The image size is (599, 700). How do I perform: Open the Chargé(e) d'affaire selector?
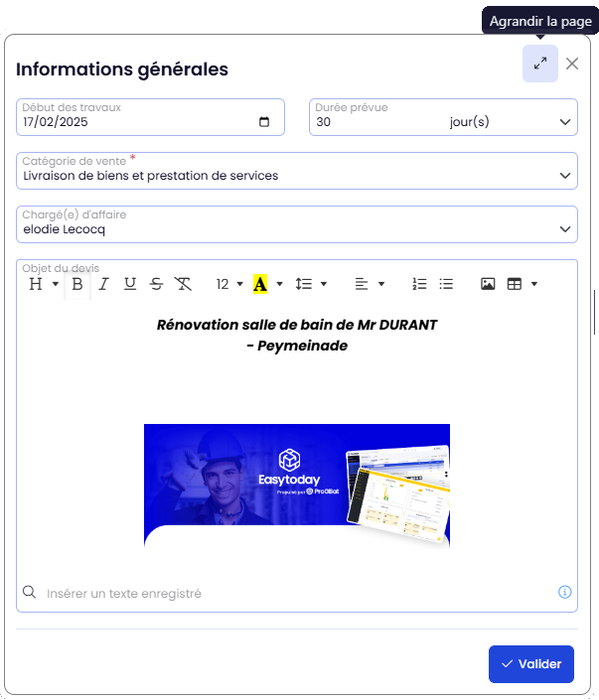(564, 229)
